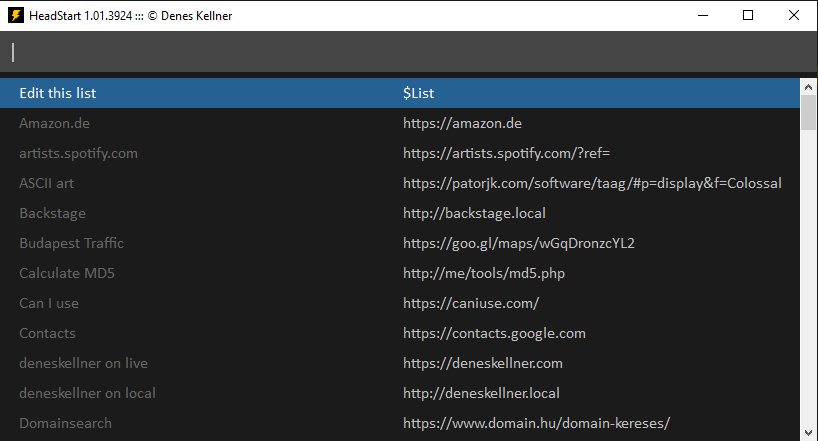Viewport: 818px width, 441px height.
Task: Click the https://amazon.de URL
Action: 462,123
